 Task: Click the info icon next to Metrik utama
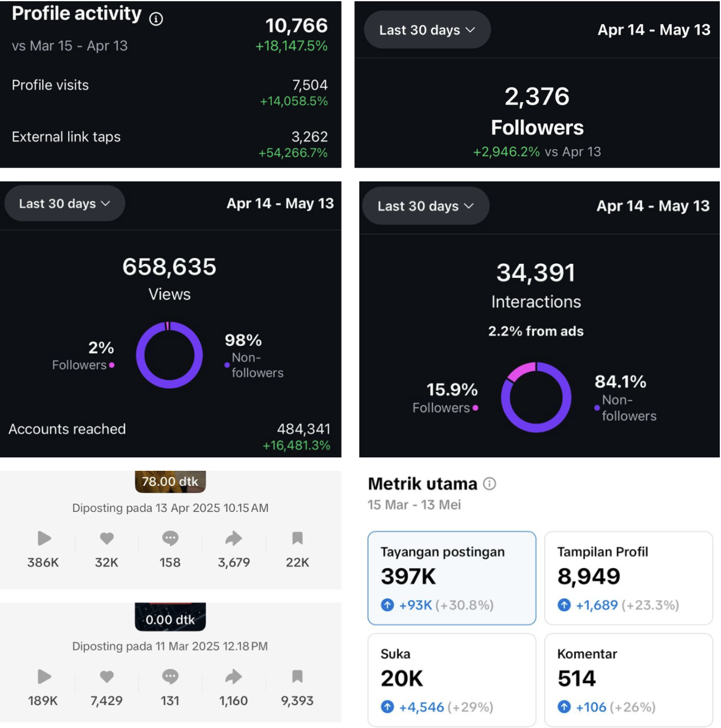[x=489, y=484]
